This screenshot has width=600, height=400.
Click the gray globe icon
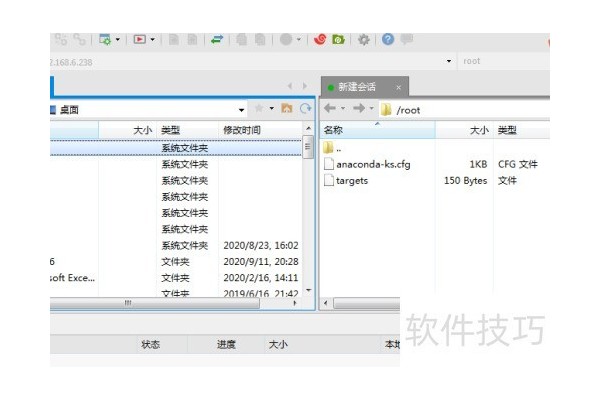(286, 39)
